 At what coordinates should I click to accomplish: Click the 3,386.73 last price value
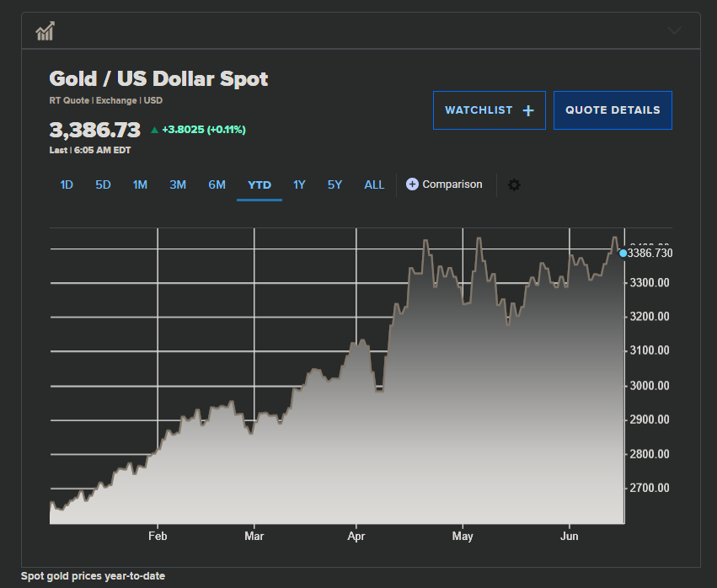pos(94,130)
